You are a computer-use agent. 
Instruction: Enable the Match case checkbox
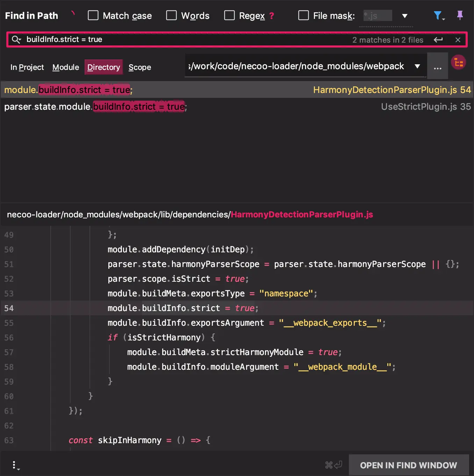[93, 15]
